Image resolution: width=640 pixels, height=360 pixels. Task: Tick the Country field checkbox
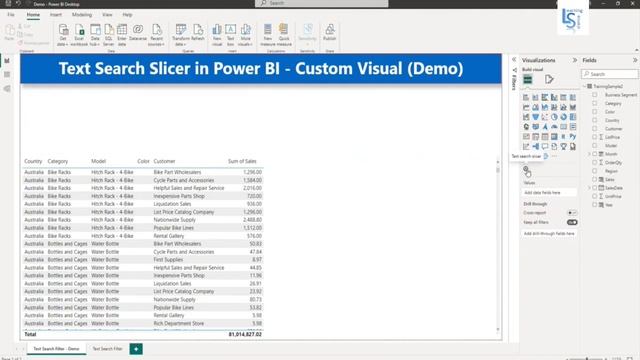(595, 120)
